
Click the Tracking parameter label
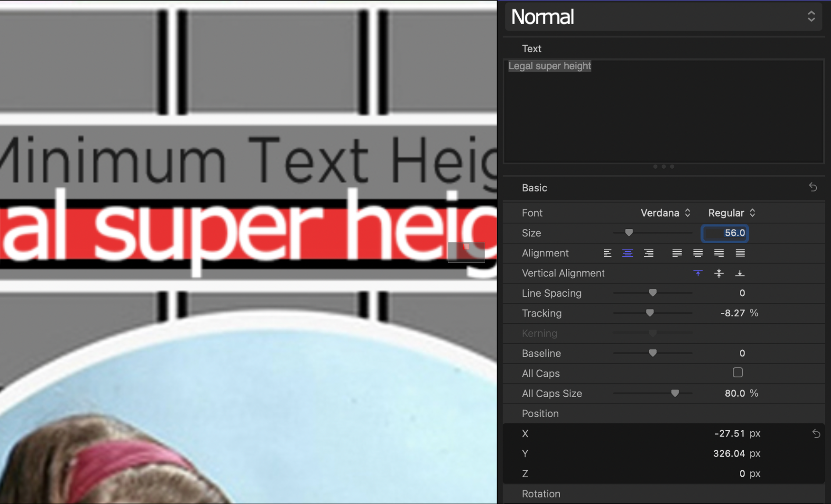coord(541,313)
